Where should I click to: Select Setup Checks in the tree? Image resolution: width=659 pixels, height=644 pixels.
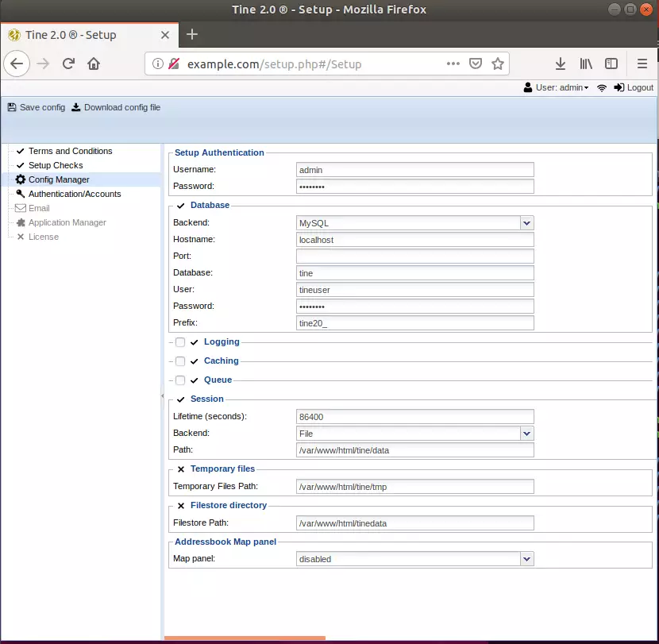[56, 165]
